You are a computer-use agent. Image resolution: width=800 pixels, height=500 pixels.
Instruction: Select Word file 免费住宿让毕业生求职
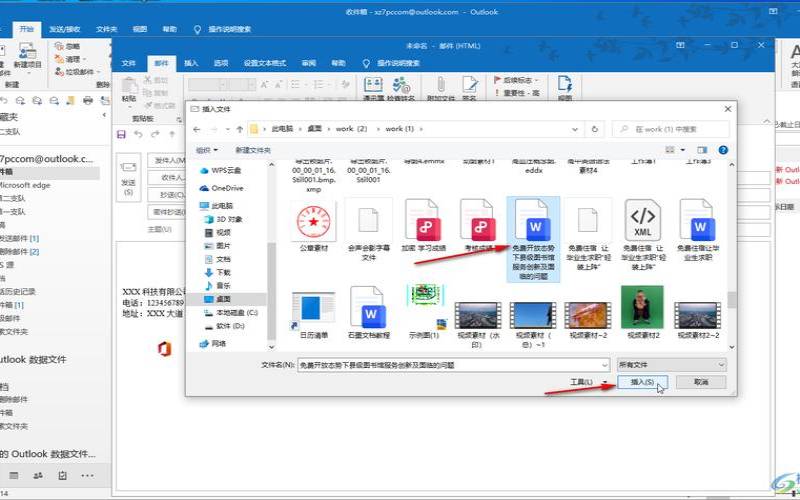click(697, 230)
